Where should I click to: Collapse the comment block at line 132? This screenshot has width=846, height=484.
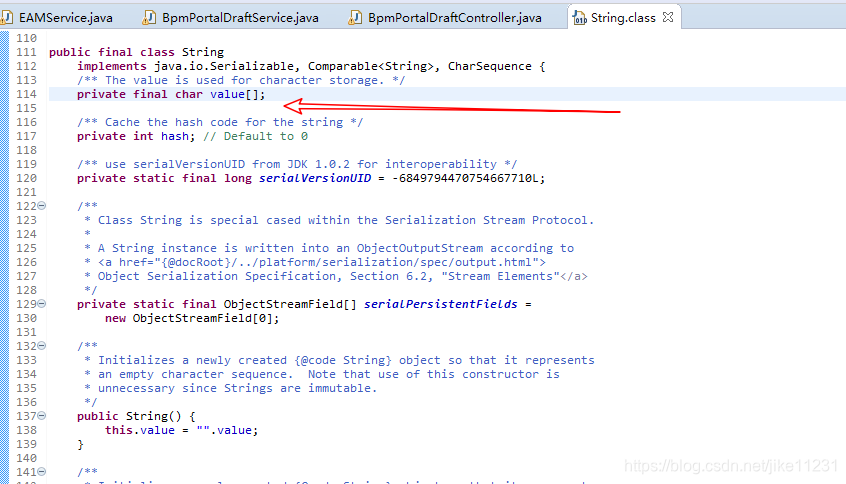tap(42, 346)
